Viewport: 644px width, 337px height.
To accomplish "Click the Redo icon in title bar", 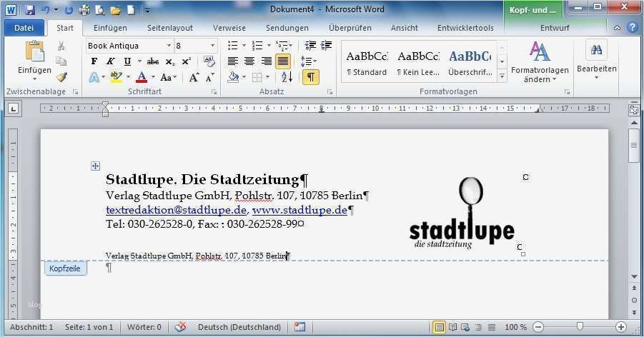I will 69,10.
